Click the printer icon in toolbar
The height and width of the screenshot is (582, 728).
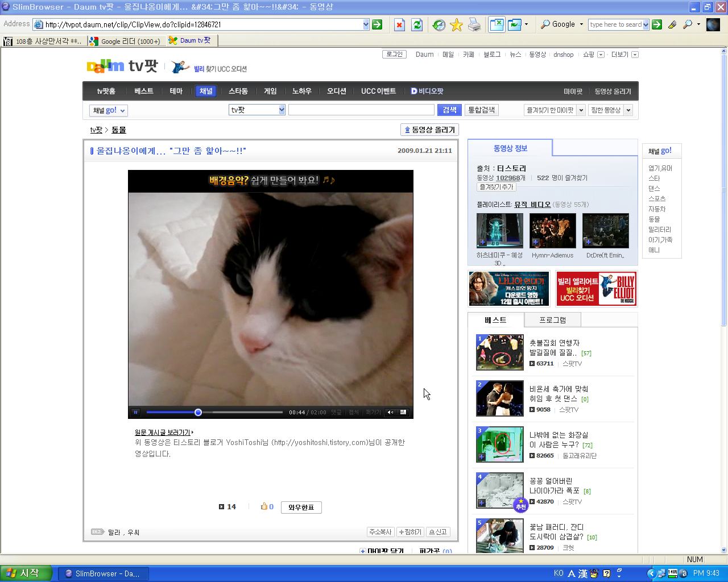474,24
